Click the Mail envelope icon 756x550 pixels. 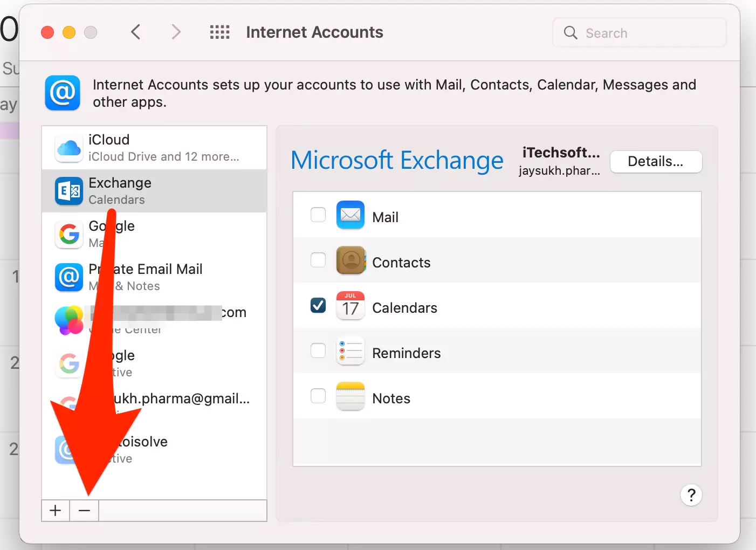tap(350, 215)
